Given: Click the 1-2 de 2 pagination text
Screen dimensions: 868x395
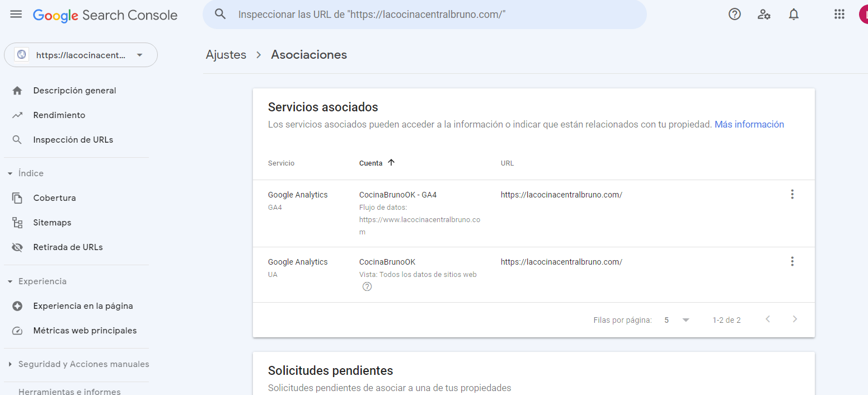Looking at the screenshot, I should point(726,320).
